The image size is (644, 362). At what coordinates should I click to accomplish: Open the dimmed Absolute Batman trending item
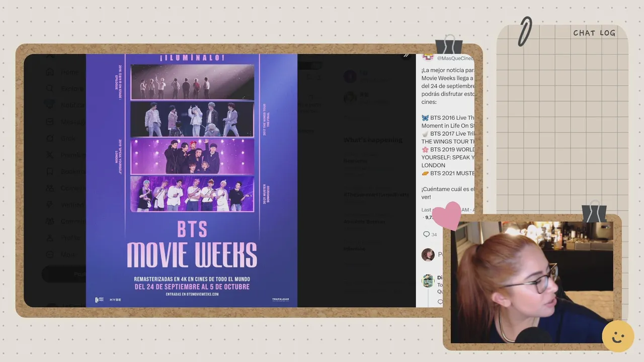click(364, 222)
